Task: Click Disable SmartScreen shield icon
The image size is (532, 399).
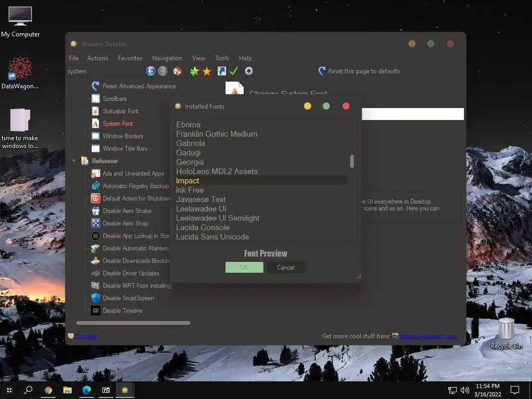Action: [96, 298]
